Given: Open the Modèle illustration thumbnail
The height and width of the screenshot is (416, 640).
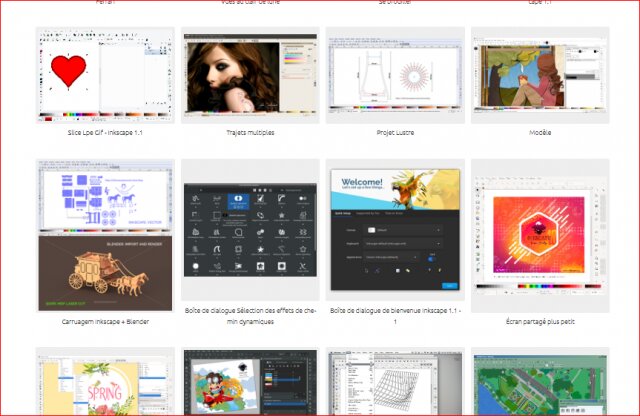Looking at the screenshot, I should [540, 75].
